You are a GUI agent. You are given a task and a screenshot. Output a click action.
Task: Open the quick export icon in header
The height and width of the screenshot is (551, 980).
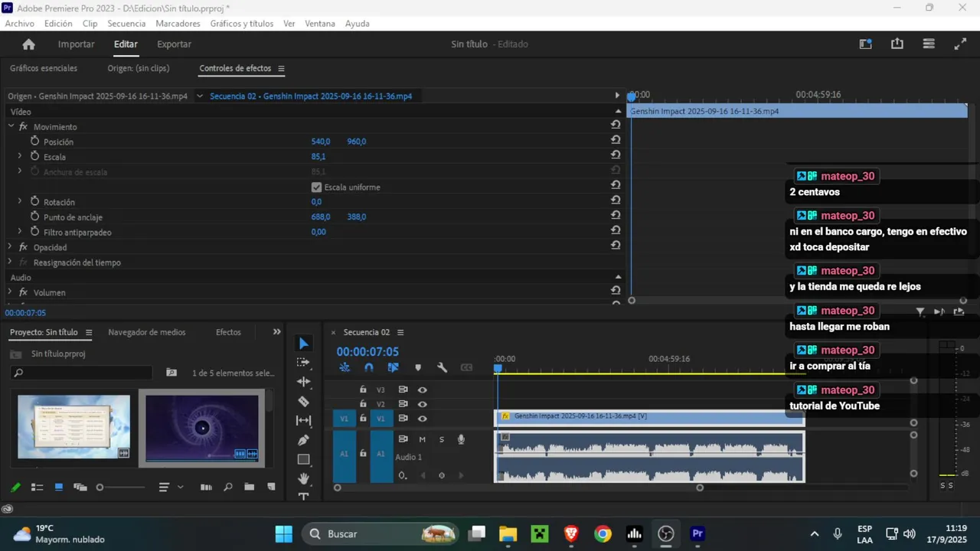point(897,44)
